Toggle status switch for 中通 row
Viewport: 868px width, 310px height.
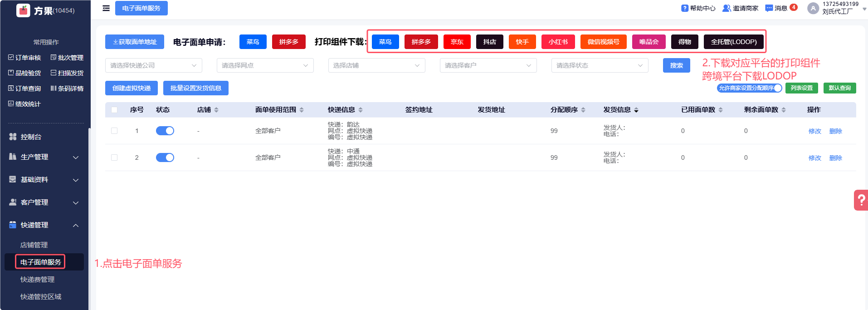point(165,157)
